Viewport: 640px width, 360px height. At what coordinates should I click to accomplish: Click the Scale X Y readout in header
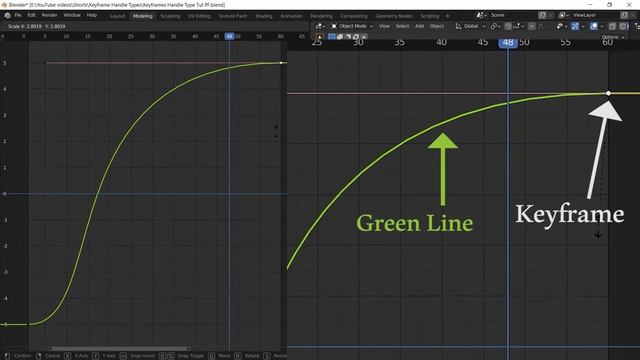pos(36,26)
